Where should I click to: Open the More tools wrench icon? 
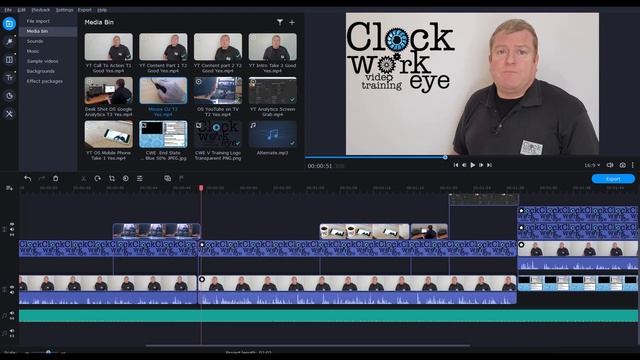[9, 113]
